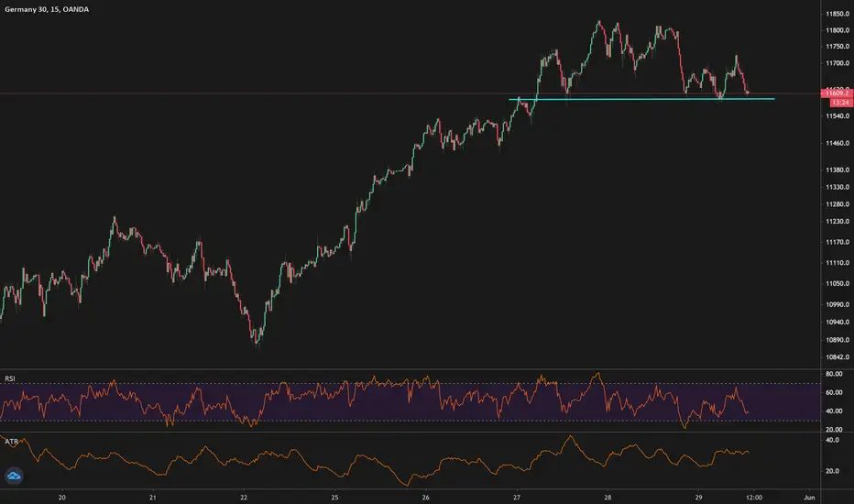Click date 28 on the time axis

click(x=608, y=498)
